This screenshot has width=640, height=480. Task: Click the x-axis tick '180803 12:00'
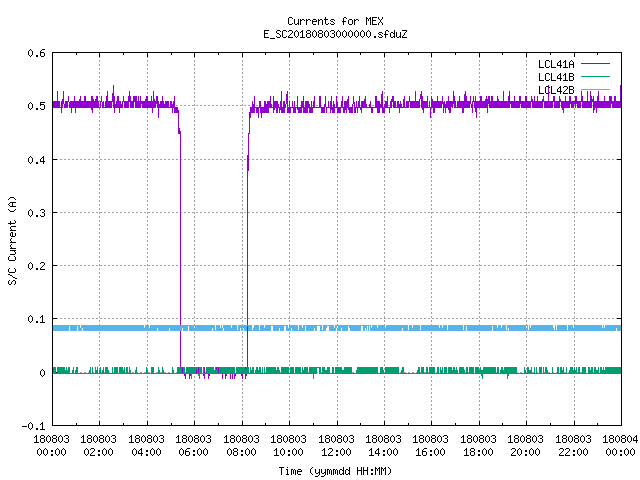[336, 445]
